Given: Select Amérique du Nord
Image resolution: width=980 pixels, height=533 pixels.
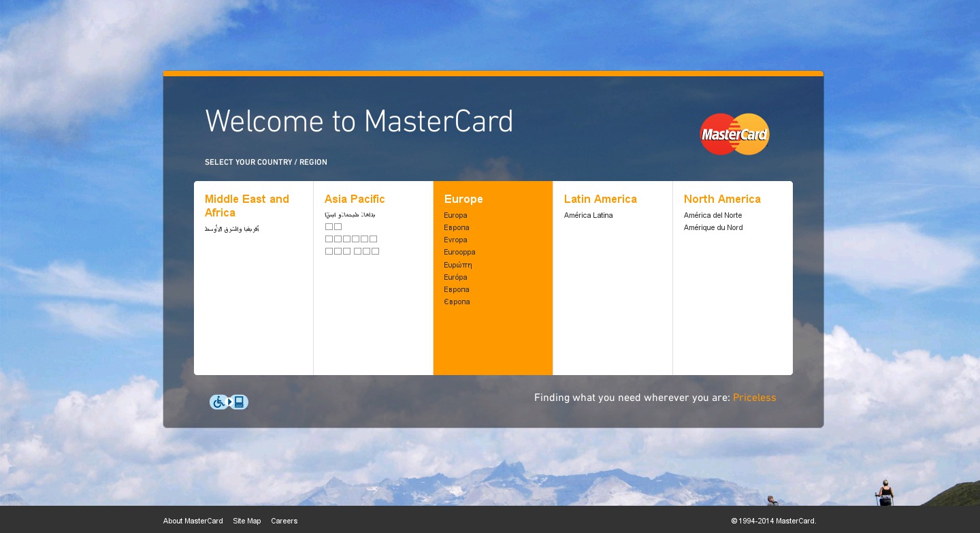Looking at the screenshot, I should point(713,227).
